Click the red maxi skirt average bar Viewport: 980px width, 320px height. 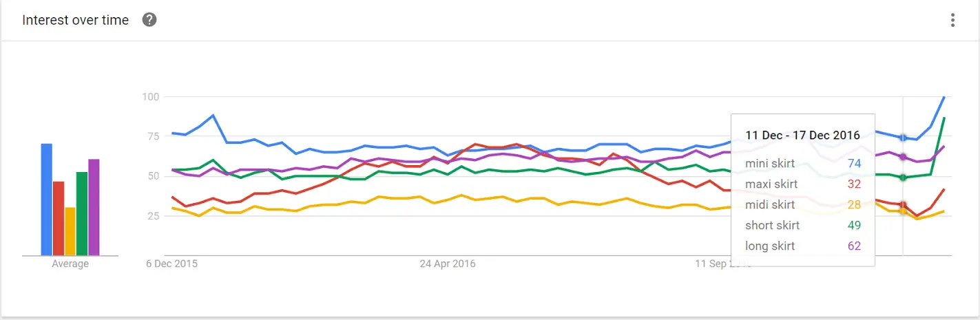(59, 218)
